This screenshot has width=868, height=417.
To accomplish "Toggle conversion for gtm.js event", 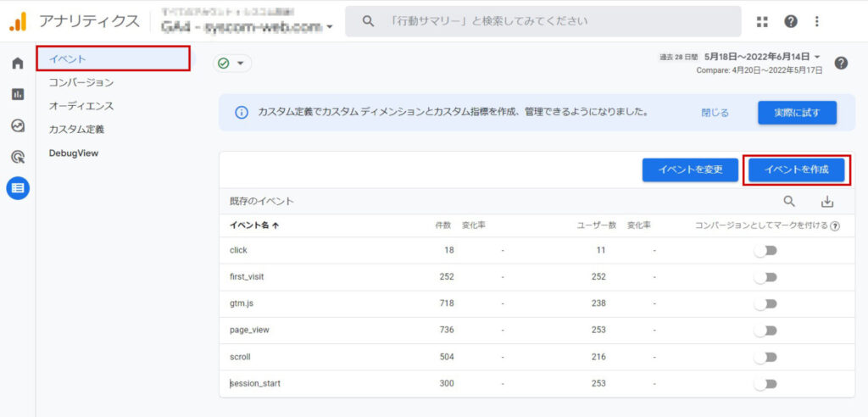I will tap(766, 303).
